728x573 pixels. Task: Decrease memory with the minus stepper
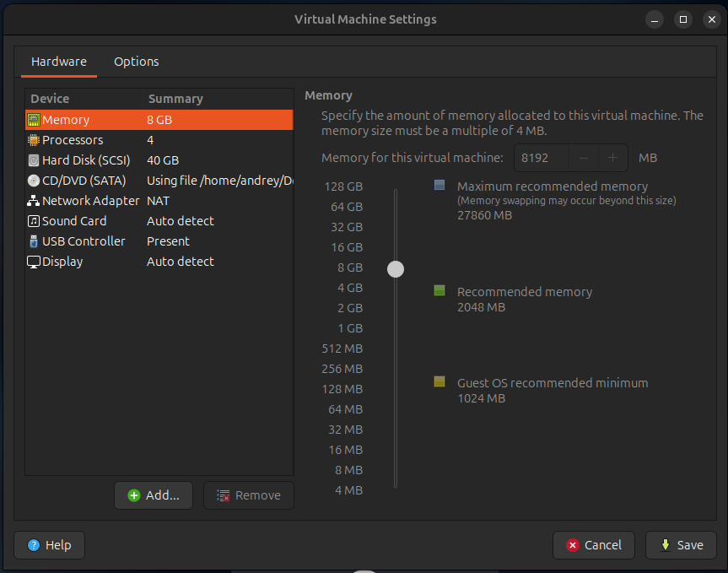(x=584, y=158)
